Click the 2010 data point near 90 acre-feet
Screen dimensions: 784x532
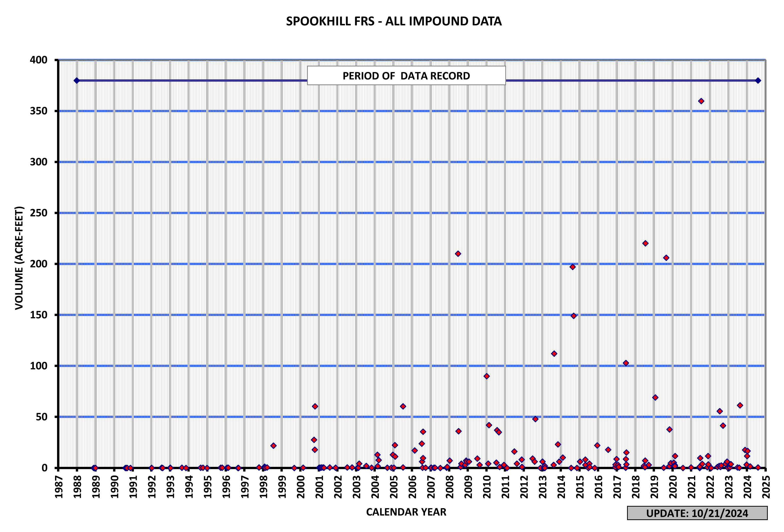[x=487, y=376]
